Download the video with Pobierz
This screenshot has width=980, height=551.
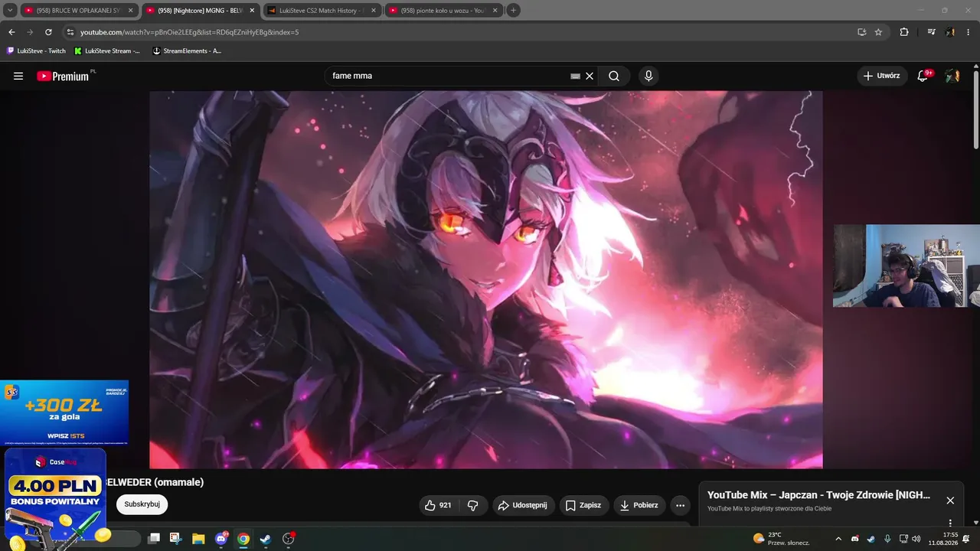coord(639,505)
